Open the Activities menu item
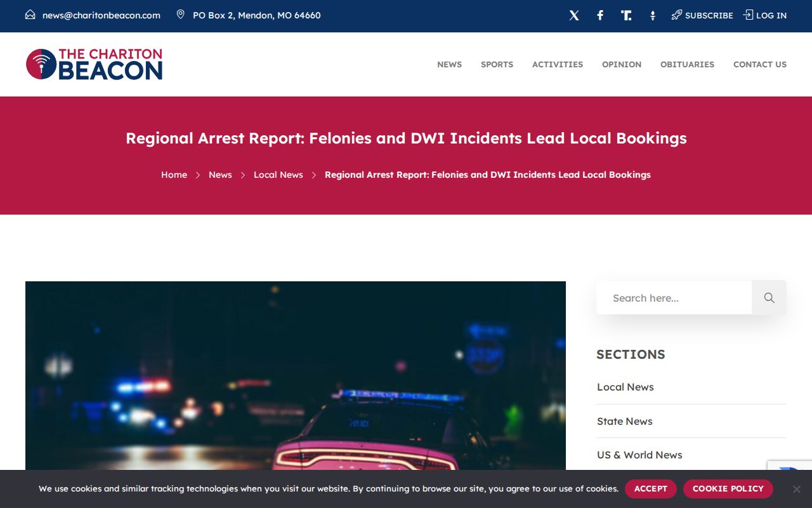Screen dimensions: 812x508 [558, 64]
